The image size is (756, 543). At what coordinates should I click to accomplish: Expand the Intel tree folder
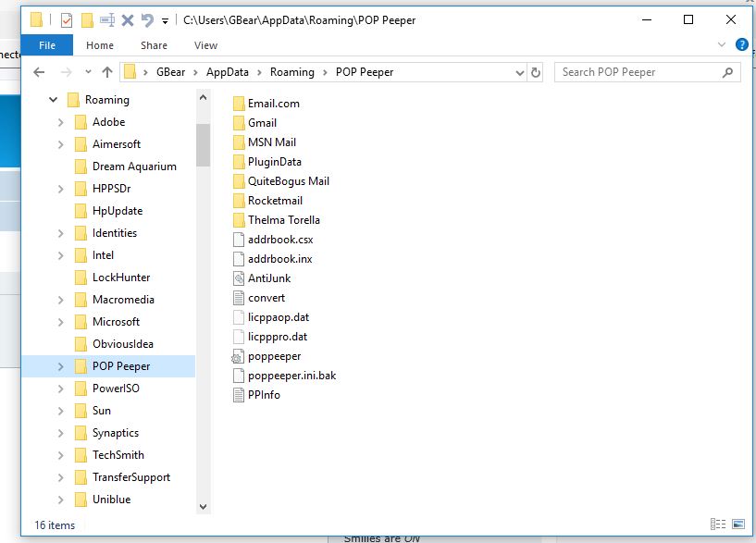61,255
